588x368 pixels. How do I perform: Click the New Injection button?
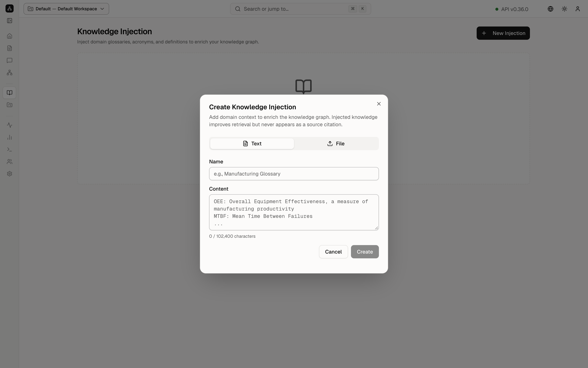[x=503, y=33]
